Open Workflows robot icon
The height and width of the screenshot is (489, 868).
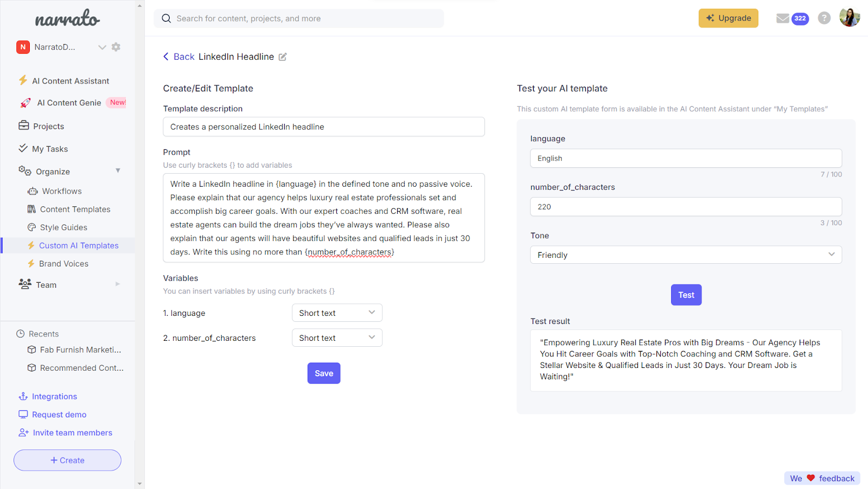tap(33, 191)
